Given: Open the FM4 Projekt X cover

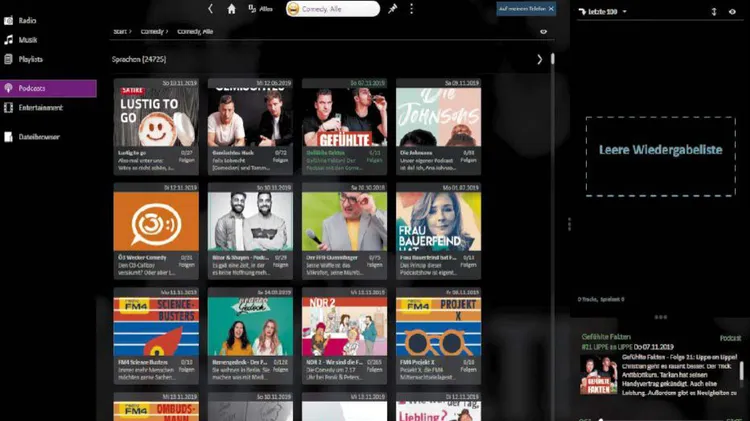Looking at the screenshot, I should tap(439, 326).
